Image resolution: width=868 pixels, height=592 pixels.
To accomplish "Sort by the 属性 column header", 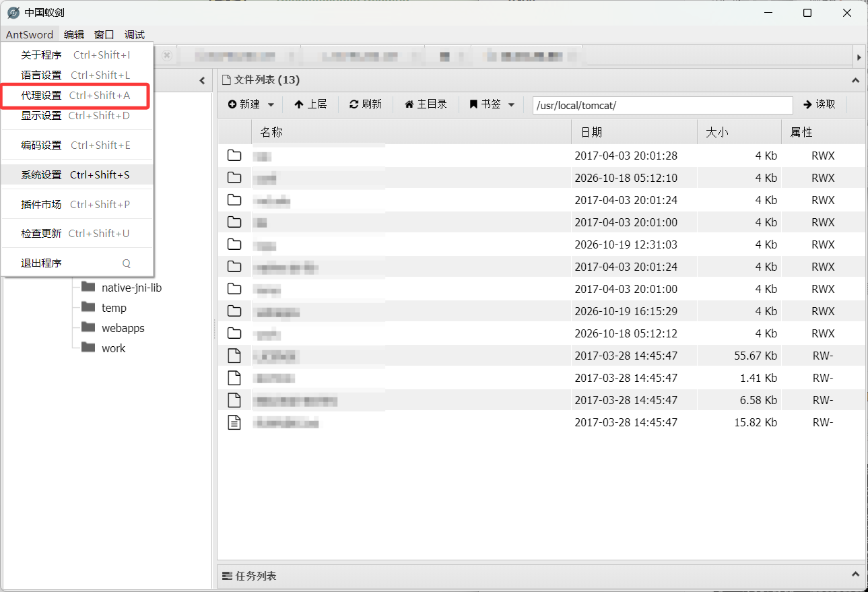I will tap(823, 132).
